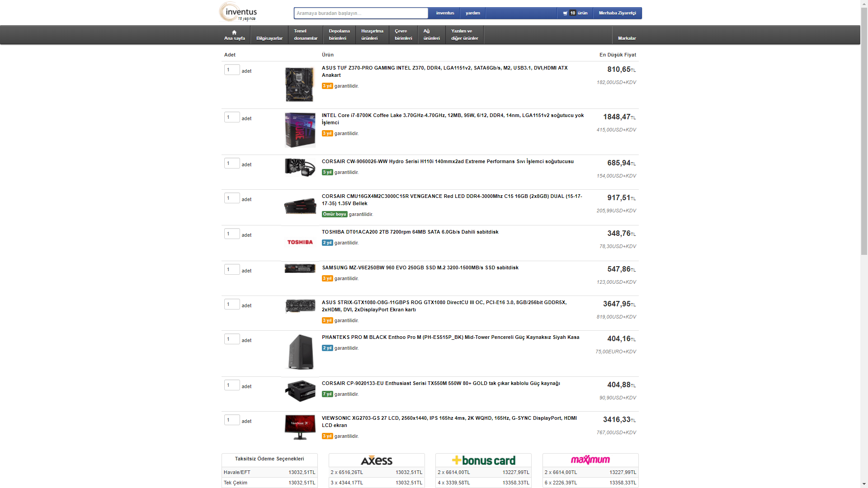
Task: Click the Viewsonic monitor product image
Action: click(300, 427)
